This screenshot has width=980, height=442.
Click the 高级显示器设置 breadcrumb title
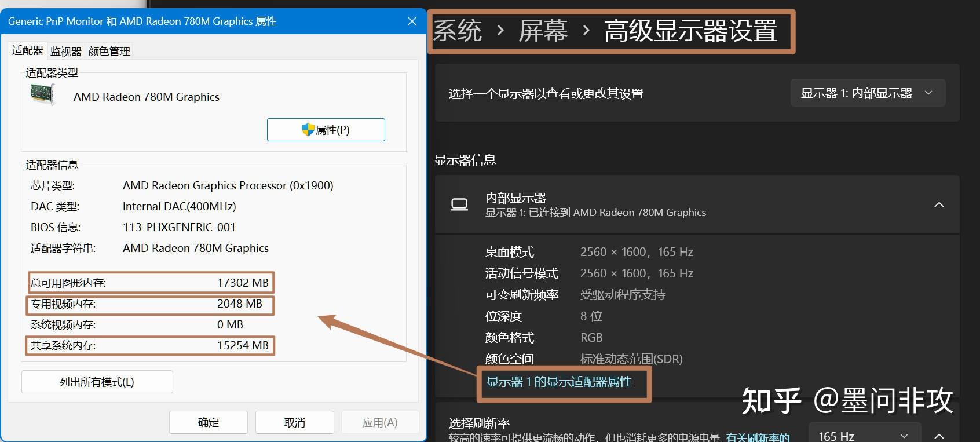coord(690,31)
